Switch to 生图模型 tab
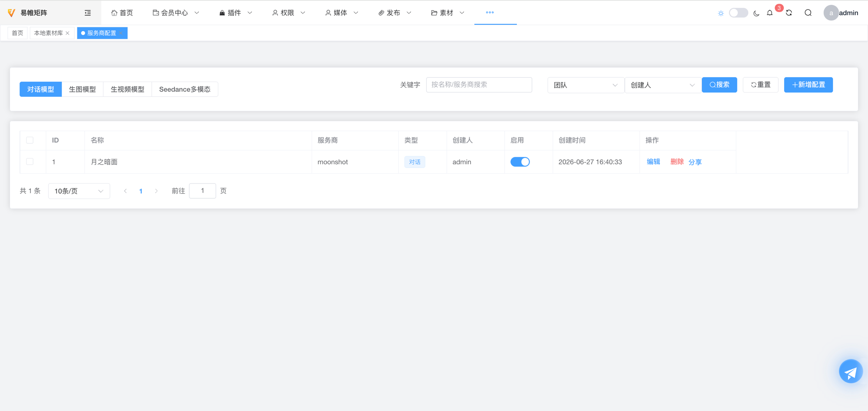Screen dimensions: 868x411 [82, 89]
